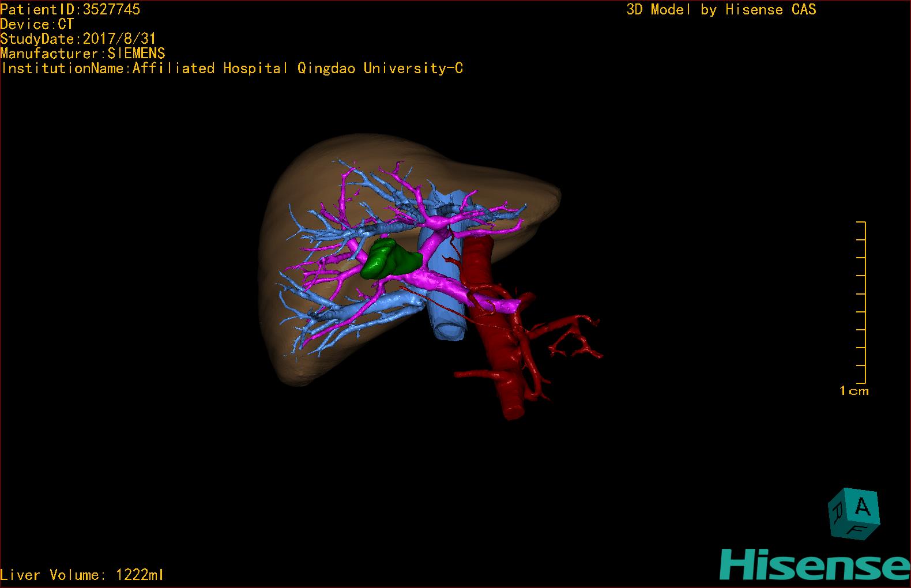Click the R face of orientation cube
Screen dimensions: 911x588
point(837,512)
